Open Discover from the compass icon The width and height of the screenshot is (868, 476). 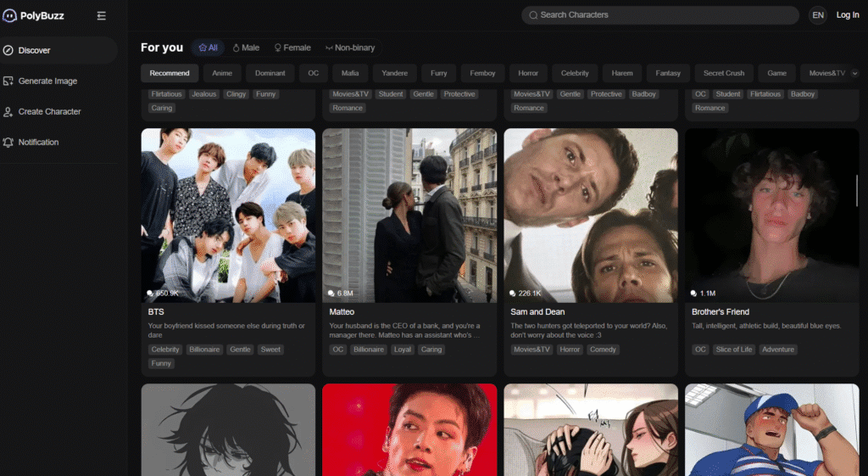coord(8,50)
